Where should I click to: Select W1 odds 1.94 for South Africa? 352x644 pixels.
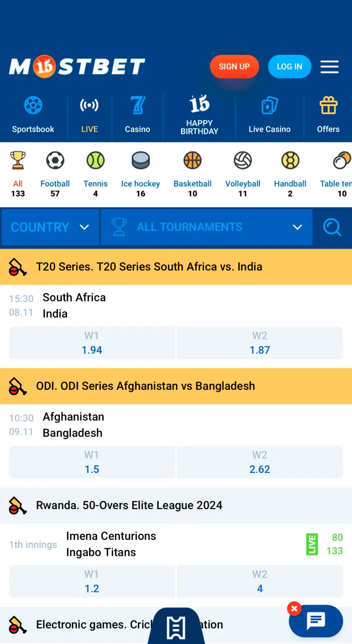coord(92,343)
